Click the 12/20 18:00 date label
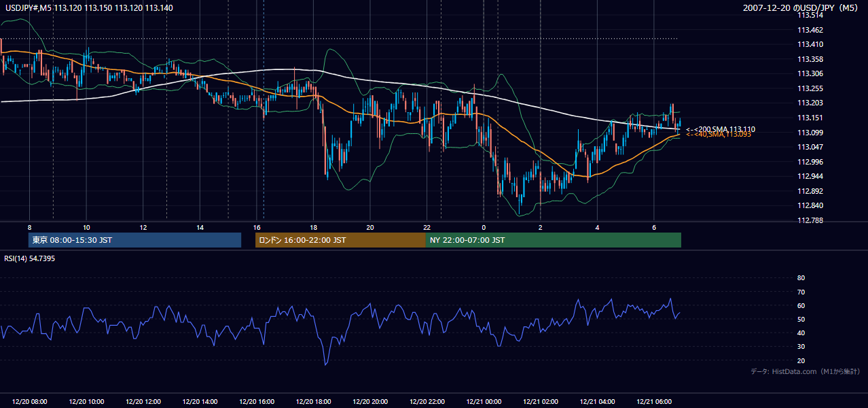The height and width of the screenshot is (408, 868). pos(313,402)
